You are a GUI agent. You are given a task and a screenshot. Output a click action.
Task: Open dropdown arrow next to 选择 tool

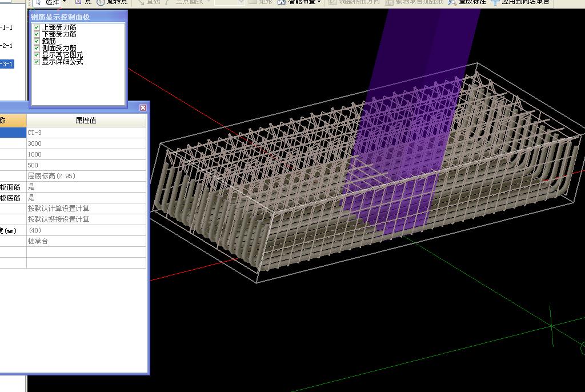point(64,2)
